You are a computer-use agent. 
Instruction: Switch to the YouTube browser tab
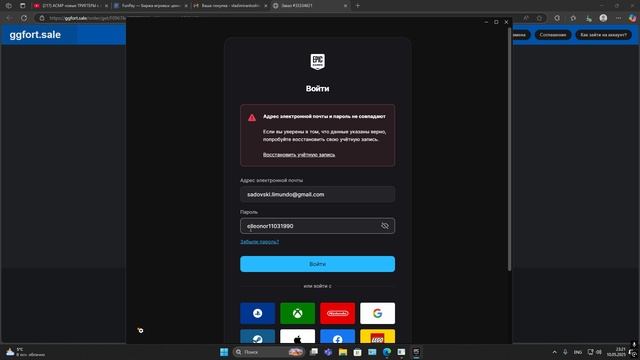point(70,6)
